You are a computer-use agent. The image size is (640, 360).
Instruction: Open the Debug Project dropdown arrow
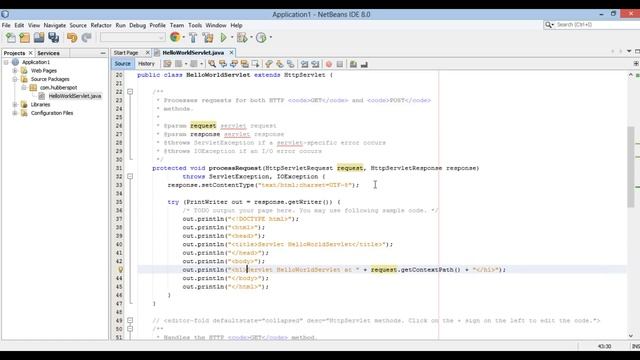tap(251, 38)
